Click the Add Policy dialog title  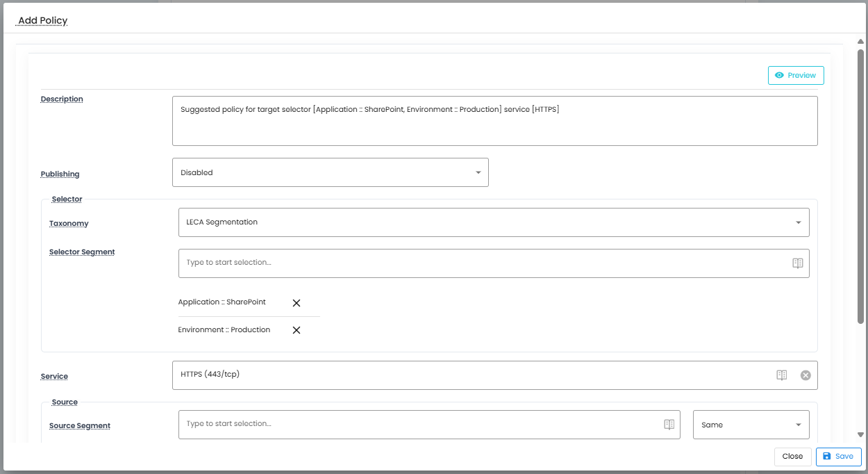point(43,21)
